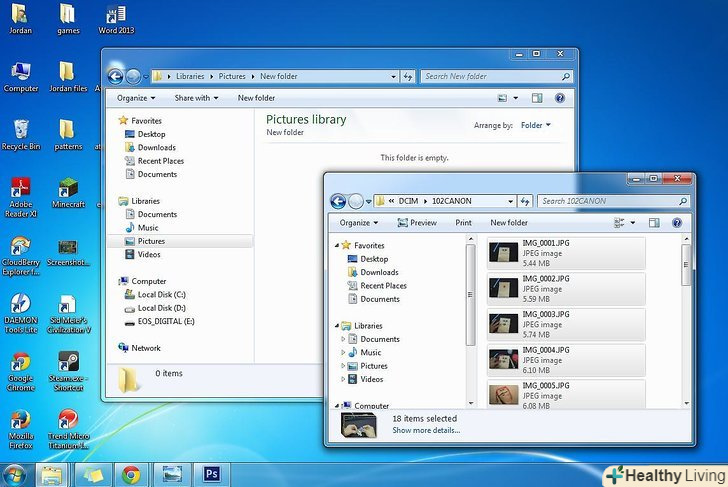Image resolution: width=728 pixels, height=487 pixels.
Task: Expand Music library in 102CANON tree
Action: coord(343,352)
